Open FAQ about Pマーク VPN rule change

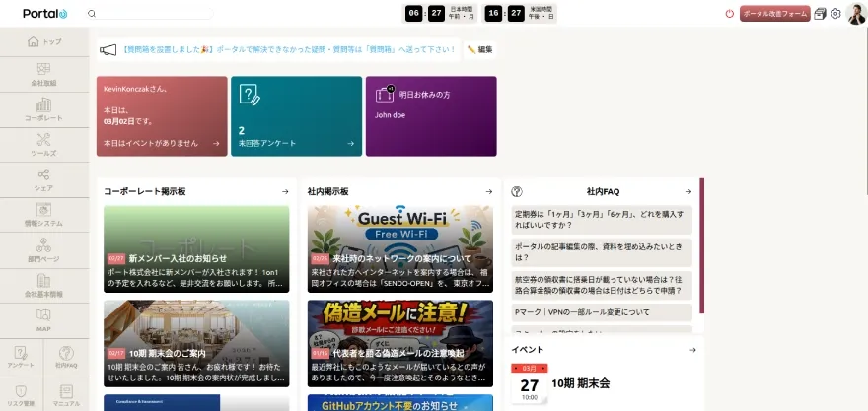602,312
